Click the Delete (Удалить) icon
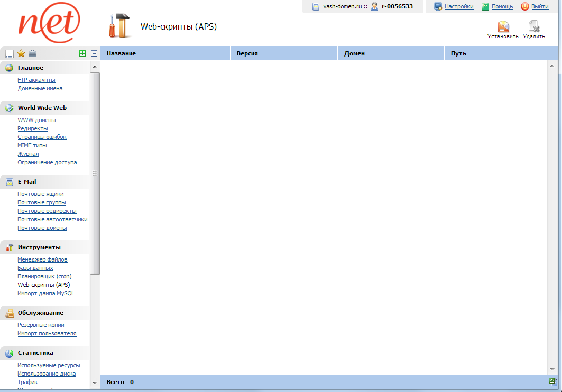Viewport: 562px width, 392px height. coord(533,27)
